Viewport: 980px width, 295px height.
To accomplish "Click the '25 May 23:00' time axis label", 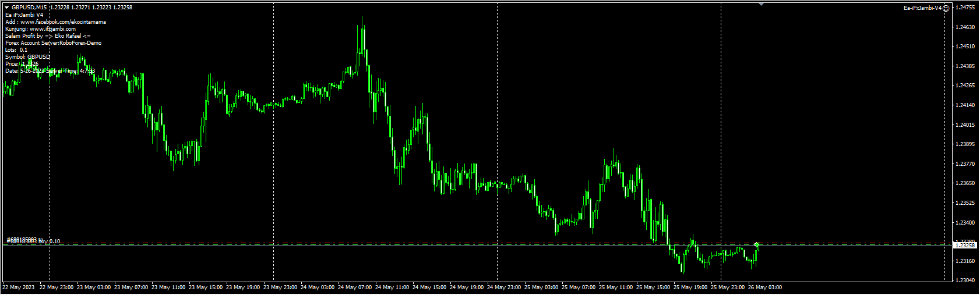I will (x=728, y=287).
